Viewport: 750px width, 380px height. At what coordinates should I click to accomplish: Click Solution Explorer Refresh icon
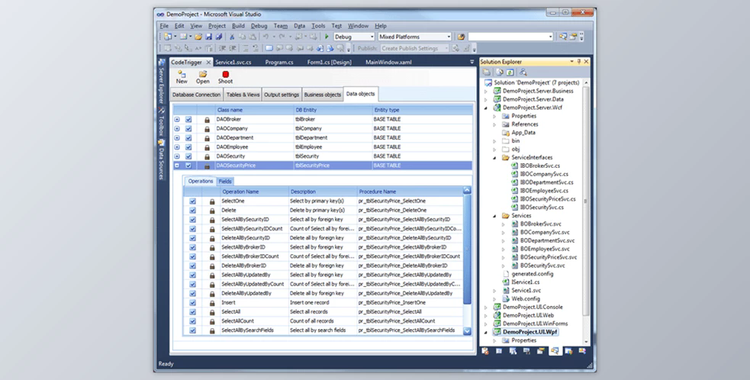[510, 72]
